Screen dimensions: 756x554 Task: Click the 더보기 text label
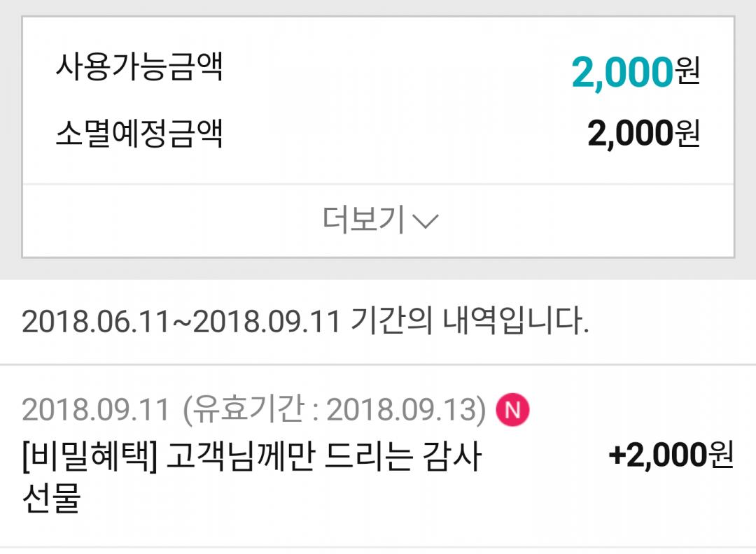click(363, 220)
